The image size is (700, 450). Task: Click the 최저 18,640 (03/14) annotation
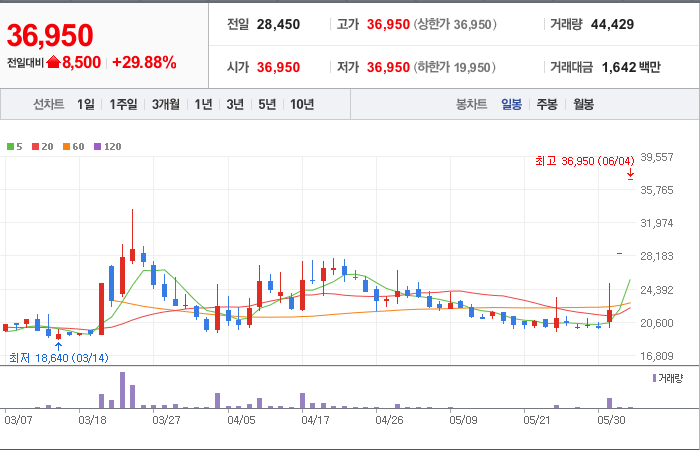[58, 358]
